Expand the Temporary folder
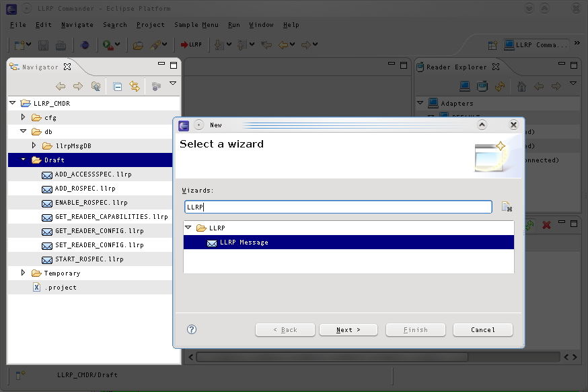Viewport: 588px width, 392px height. 23,273
